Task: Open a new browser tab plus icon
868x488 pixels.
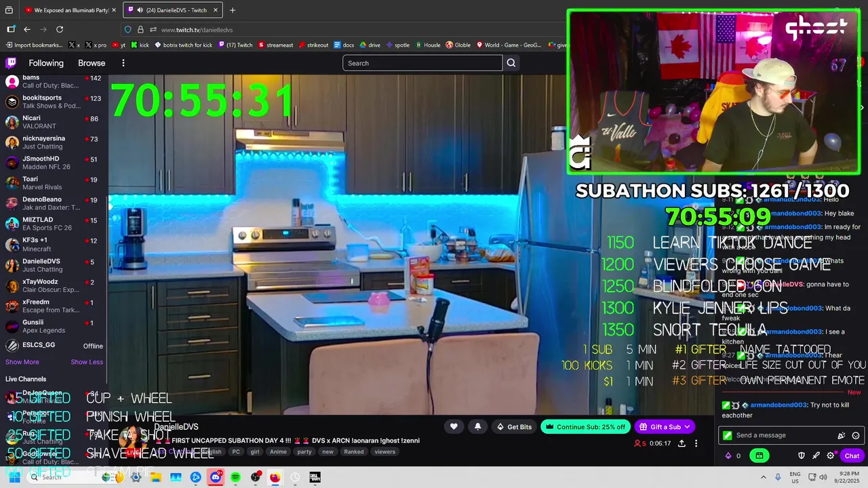Action: pos(233,10)
